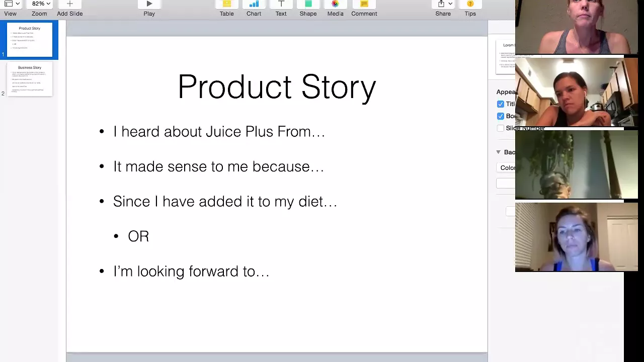Start slideshow with the Play button
This screenshot has width=644, height=362.
coord(149,4)
